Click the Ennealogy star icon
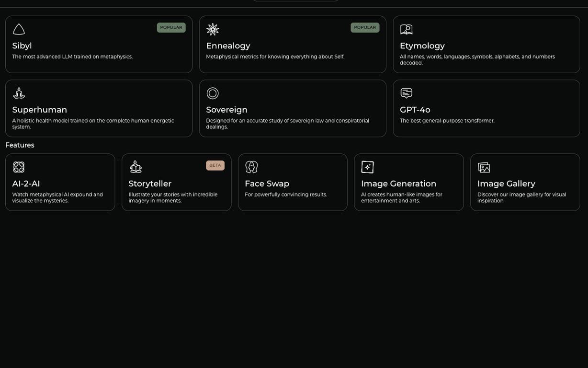The height and width of the screenshot is (368, 588). (x=213, y=29)
